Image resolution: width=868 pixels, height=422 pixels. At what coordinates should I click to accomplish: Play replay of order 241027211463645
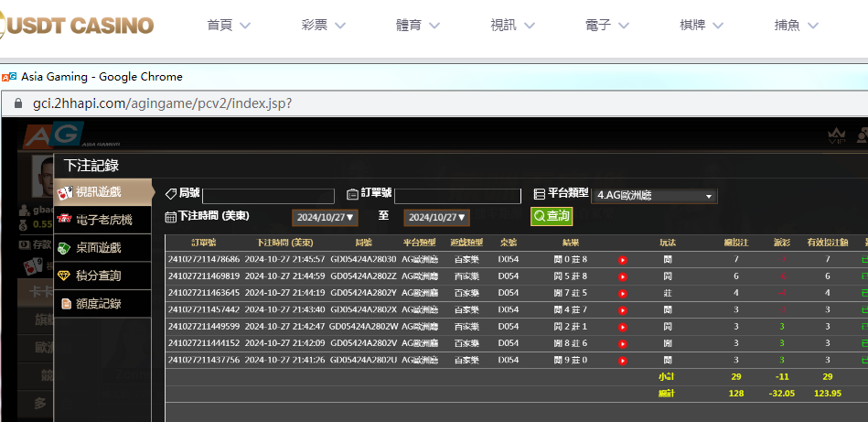[x=623, y=293]
